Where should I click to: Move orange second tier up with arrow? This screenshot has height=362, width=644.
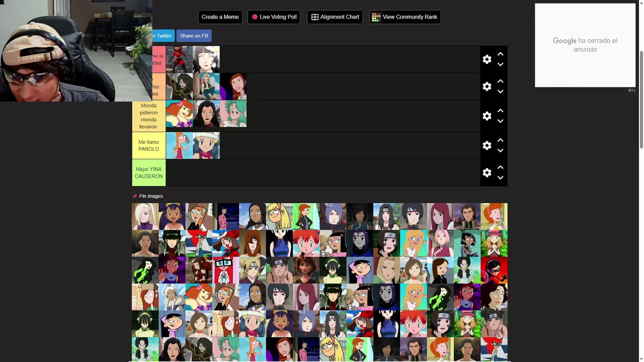(x=500, y=81)
